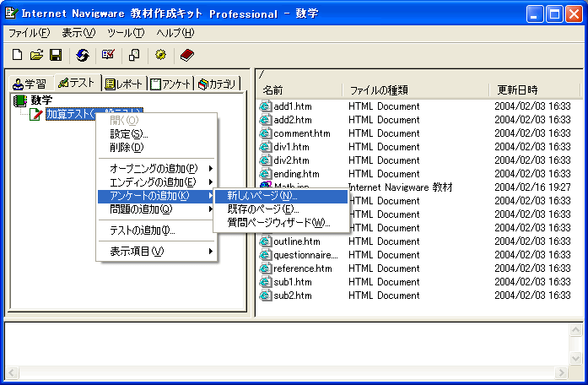Click the file icon for sub1.htm

[x=265, y=282]
